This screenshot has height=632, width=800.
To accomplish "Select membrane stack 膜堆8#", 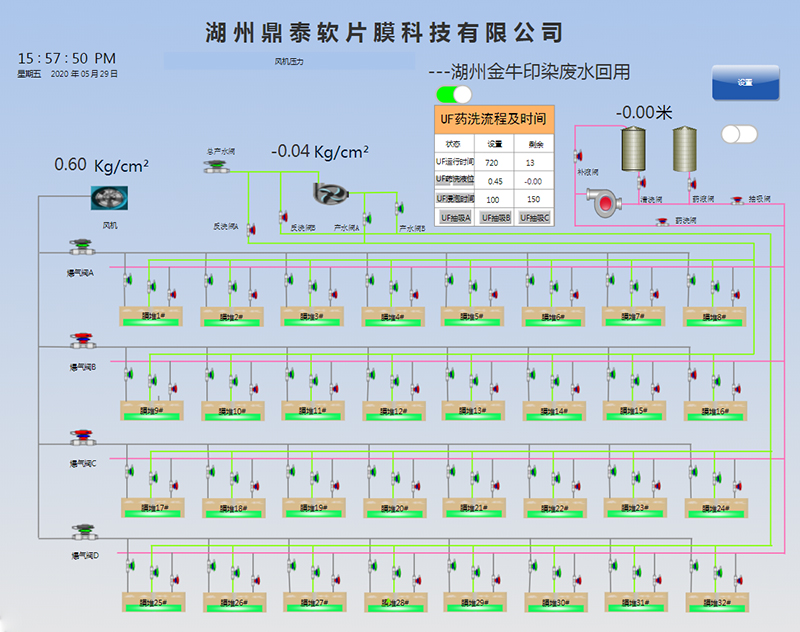I will point(714,317).
